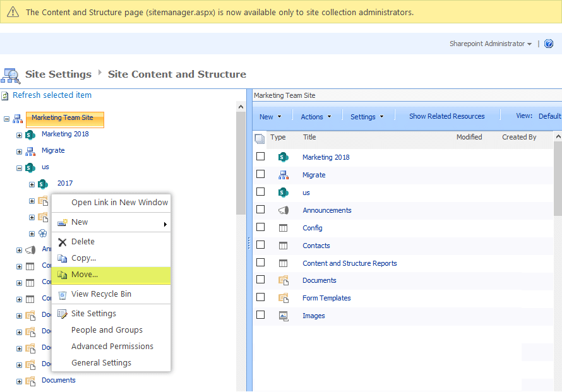Click the Site Settings breadcrumb icon
This screenshot has height=392, width=562.
[11, 75]
